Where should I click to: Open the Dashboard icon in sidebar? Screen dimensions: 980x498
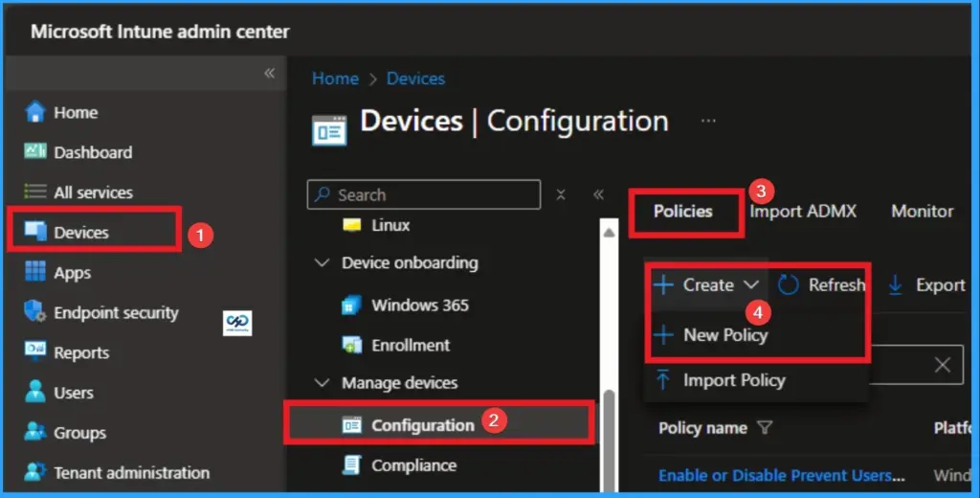[x=35, y=151]
